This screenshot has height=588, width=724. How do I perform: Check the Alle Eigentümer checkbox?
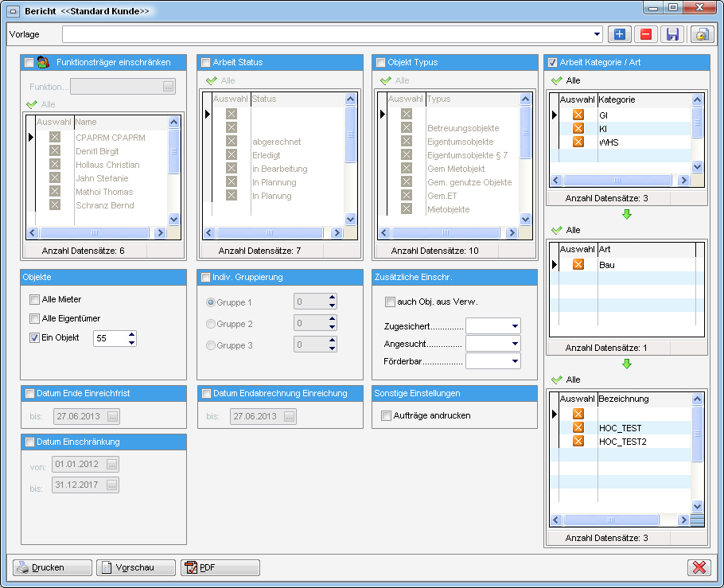[x=35, y=318]
